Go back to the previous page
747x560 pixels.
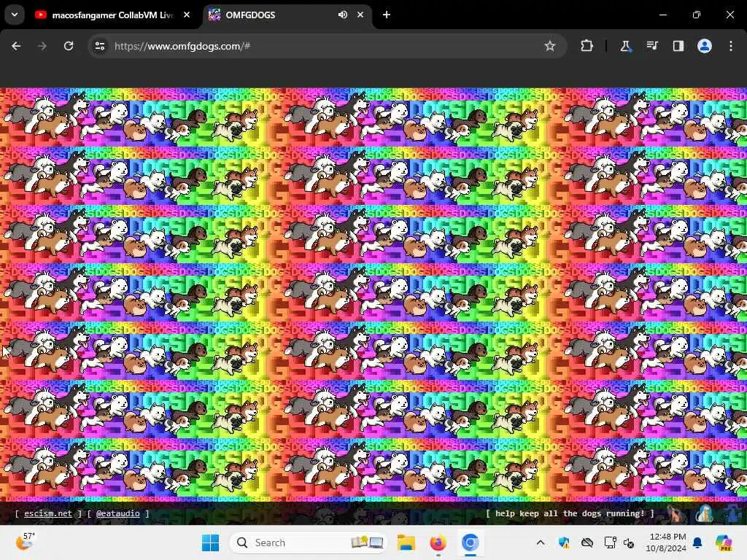[x=16, y=46]
